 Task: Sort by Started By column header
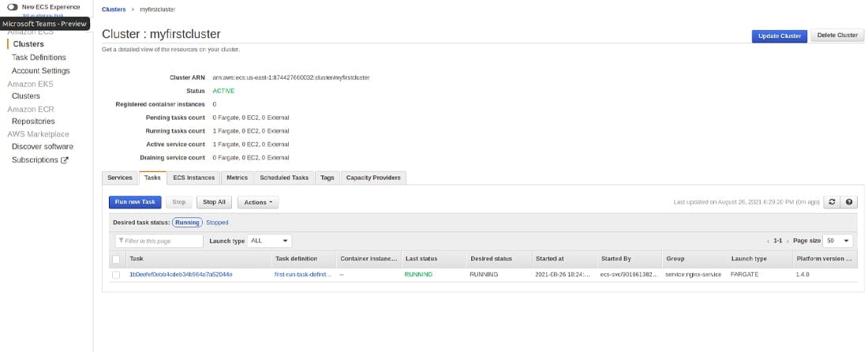coord(616,258)
